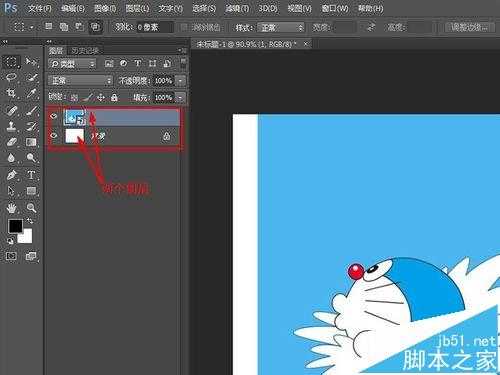
Task: Select the Quick Selection tool
Action: (x=31, y=78)
